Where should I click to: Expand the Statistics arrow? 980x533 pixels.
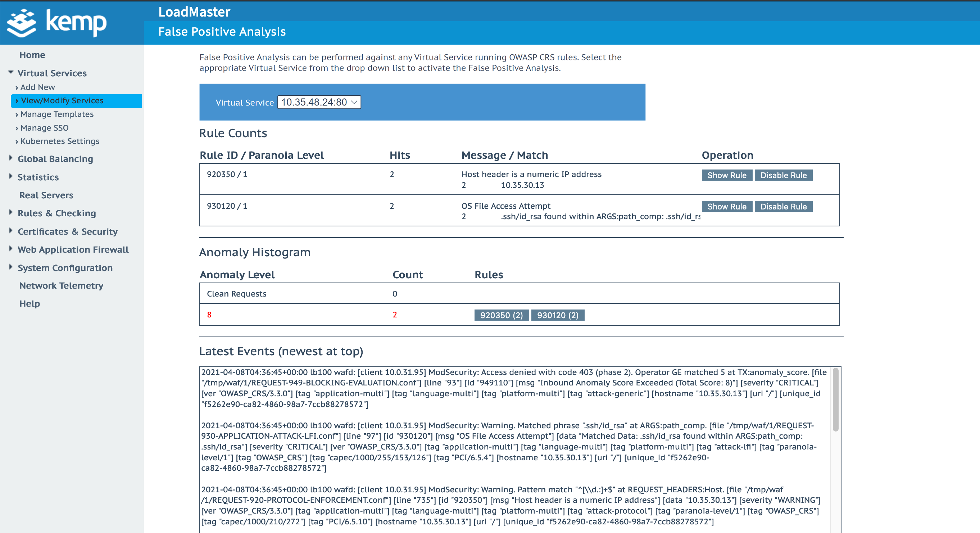[11, 176]
